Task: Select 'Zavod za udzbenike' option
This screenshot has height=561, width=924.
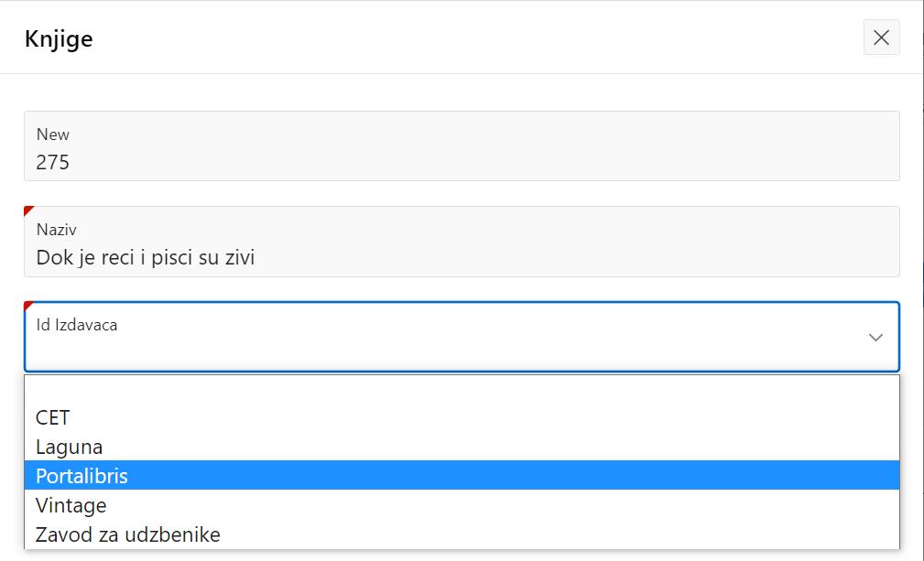Action: click(x=128, y=534)
